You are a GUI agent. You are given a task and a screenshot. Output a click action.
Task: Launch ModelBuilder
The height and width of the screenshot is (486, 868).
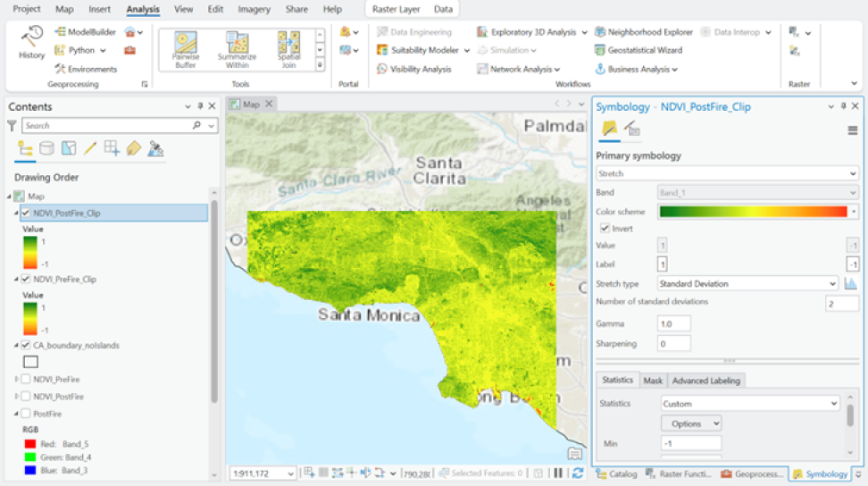click(85, 32)
